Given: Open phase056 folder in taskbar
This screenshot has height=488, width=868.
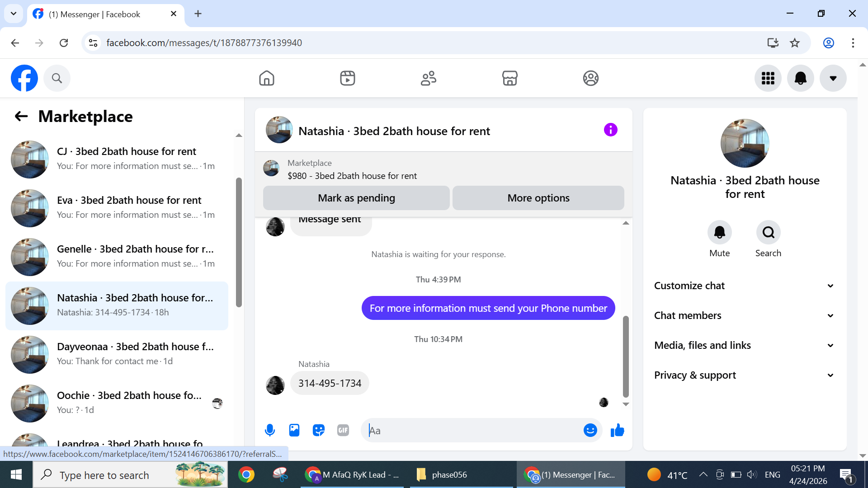Looking at the screenshot, I should [x=461, y=474].
